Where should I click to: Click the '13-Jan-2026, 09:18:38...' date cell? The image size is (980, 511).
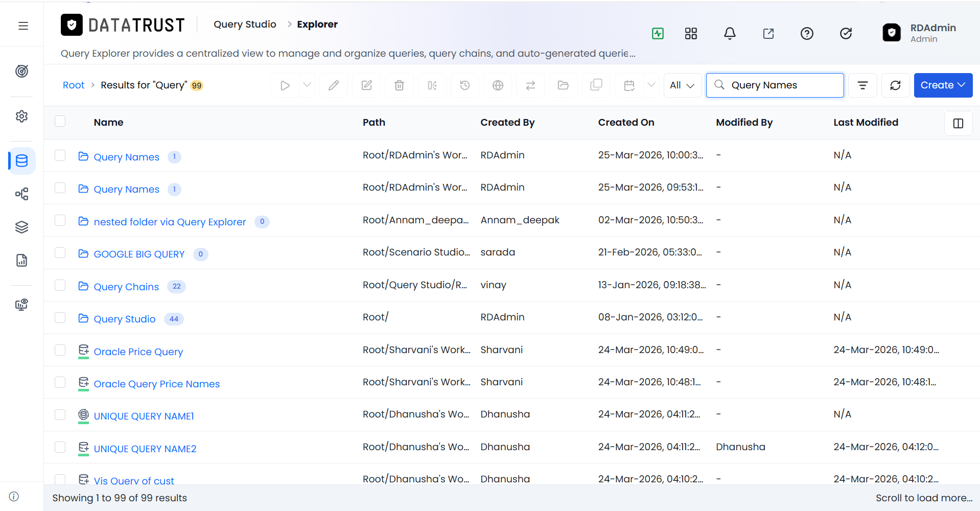pyautogui.click(x=652, y=285)
